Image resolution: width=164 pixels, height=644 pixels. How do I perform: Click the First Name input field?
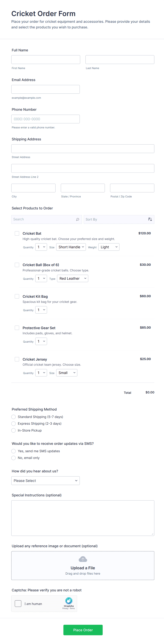(46, 60)
